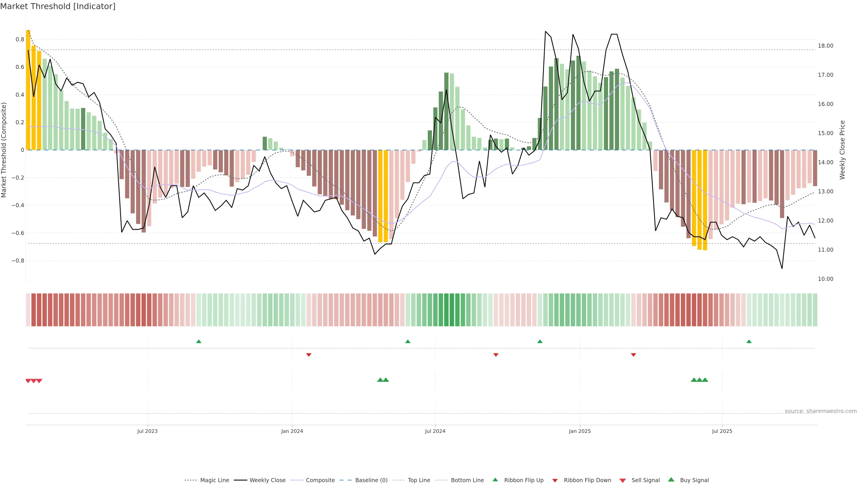Image resolution: width=868 pixels, height=488 pixels.
Task: Click rightmost green buy signal triangle before Jul 2025
Action: (705, 380)
